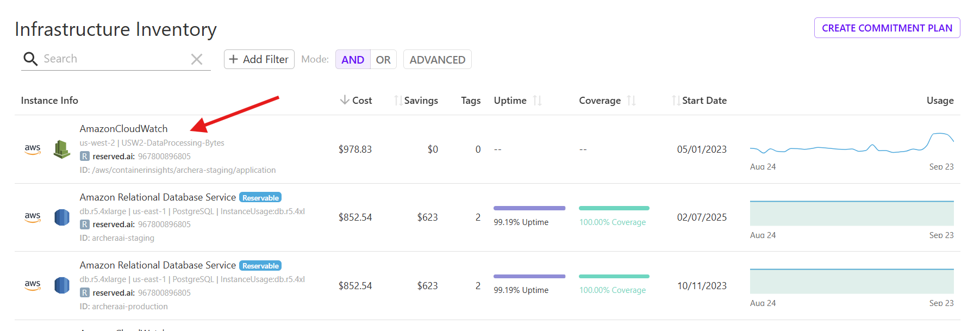
Task: Click AWS logo in the AmazonCloudWatch row
Action: tap(33, 149)
